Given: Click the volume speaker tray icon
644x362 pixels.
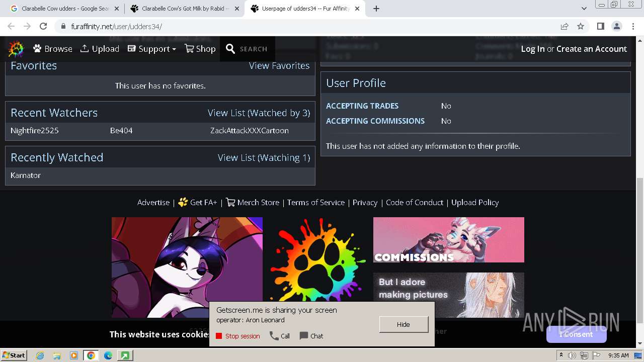Looking at the screenshot, I should (x=573, y=355).
